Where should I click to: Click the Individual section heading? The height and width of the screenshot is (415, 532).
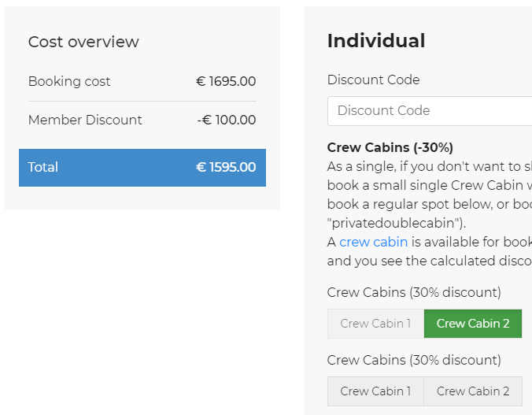(x=376, y=41)
